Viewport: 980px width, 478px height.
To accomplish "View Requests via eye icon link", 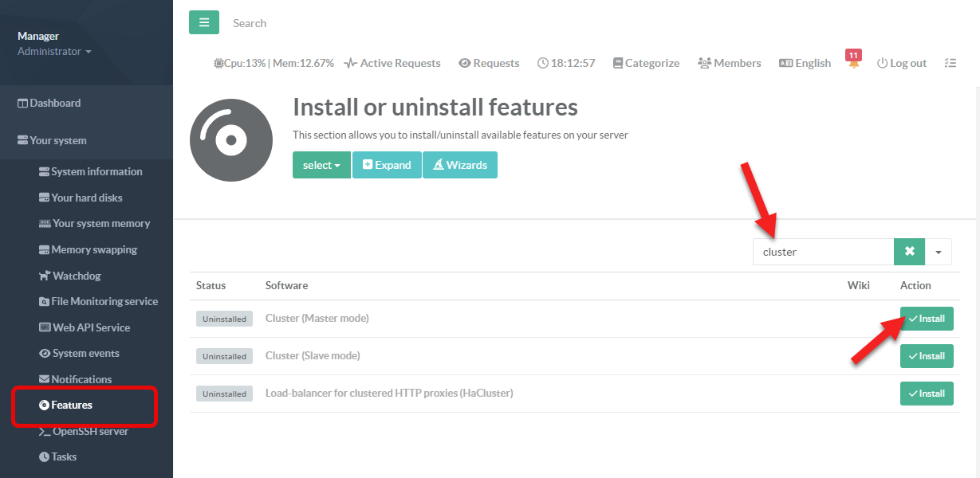I will [x=489, y=63].
